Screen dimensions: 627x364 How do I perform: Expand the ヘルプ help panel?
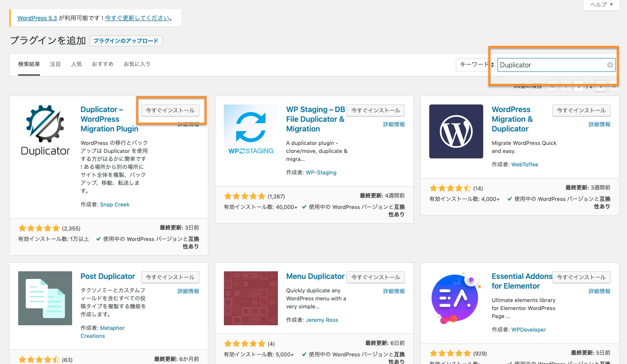pos(601,5)
